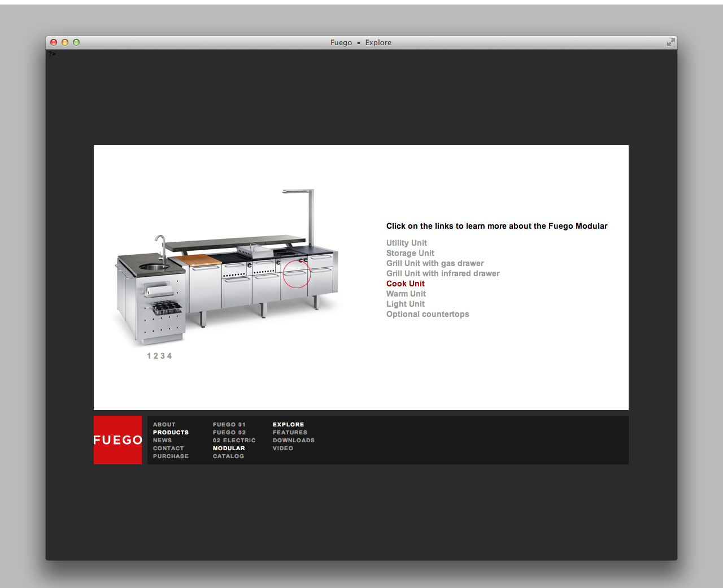Open the Light Unit link
Screen dimensions: 723x588
(x=405, y=304)
